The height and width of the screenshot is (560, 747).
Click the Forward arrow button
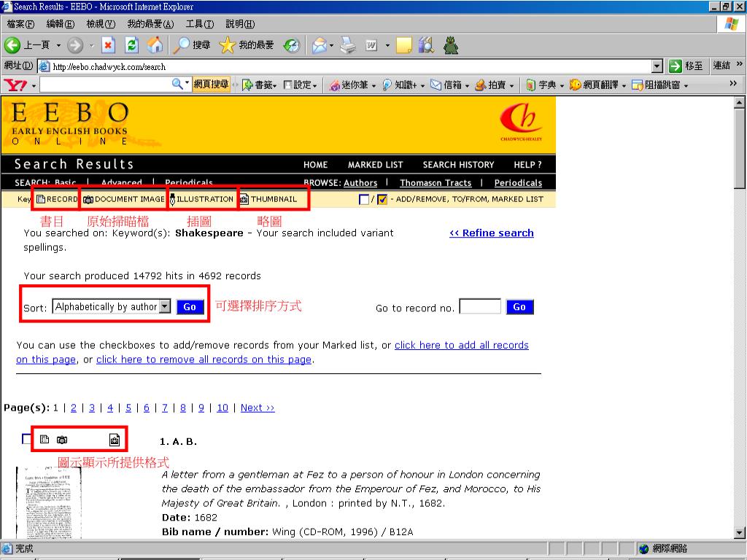click(x=75, y=45)
